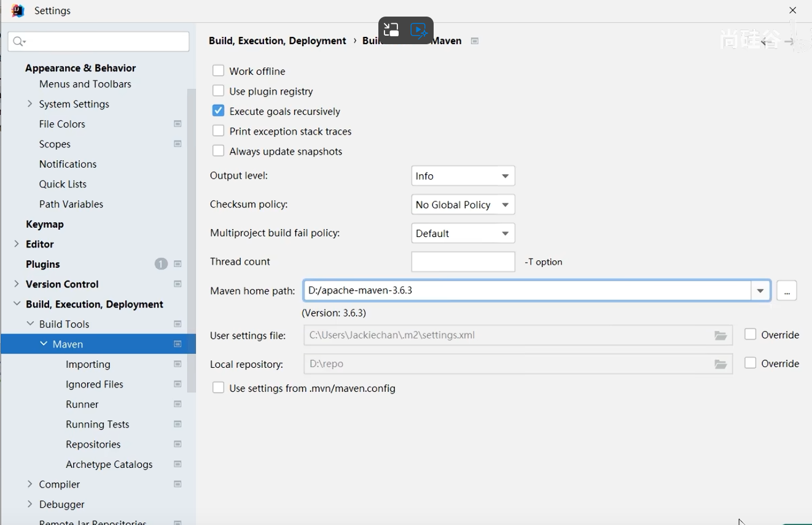Enable the Work offline checkbox
Screen dimensions: 812x525
point(218,71)
